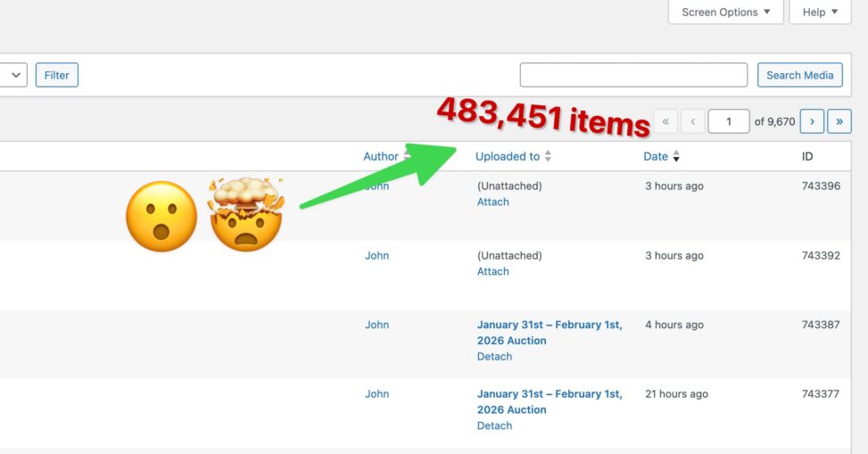Detach media item ID 743377
Viewport: 868px width, 454px height.
point(494,425)
